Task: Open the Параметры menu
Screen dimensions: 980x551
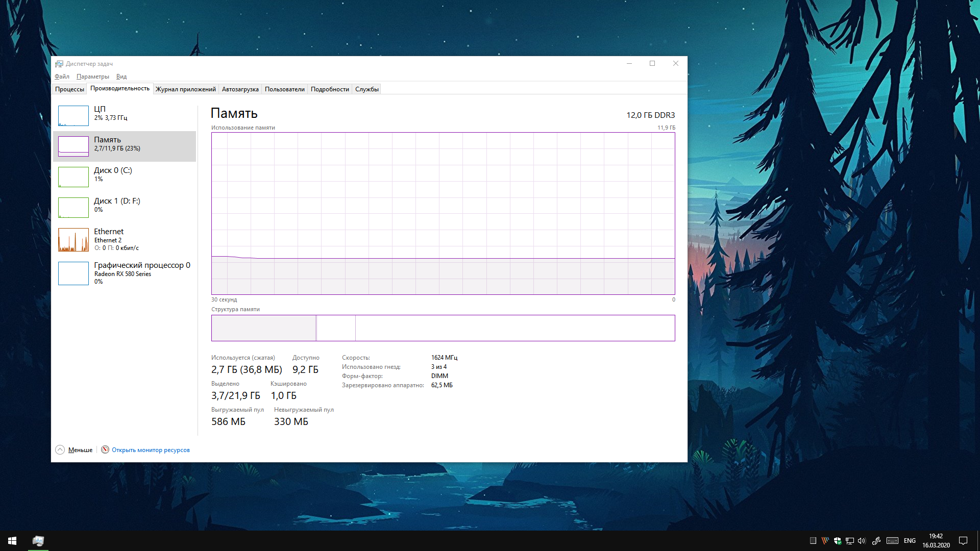Action: coord(92,77)
